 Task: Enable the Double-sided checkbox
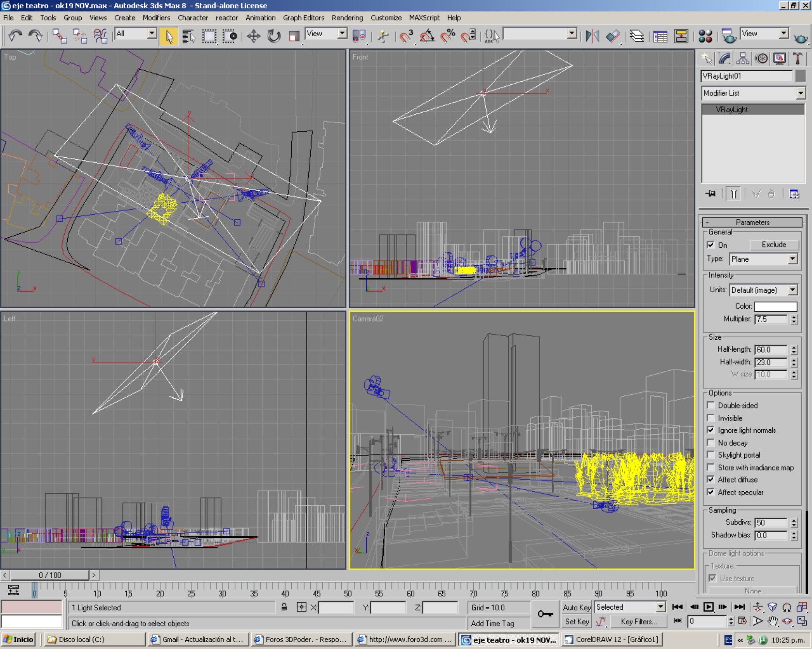pos(710,405)
